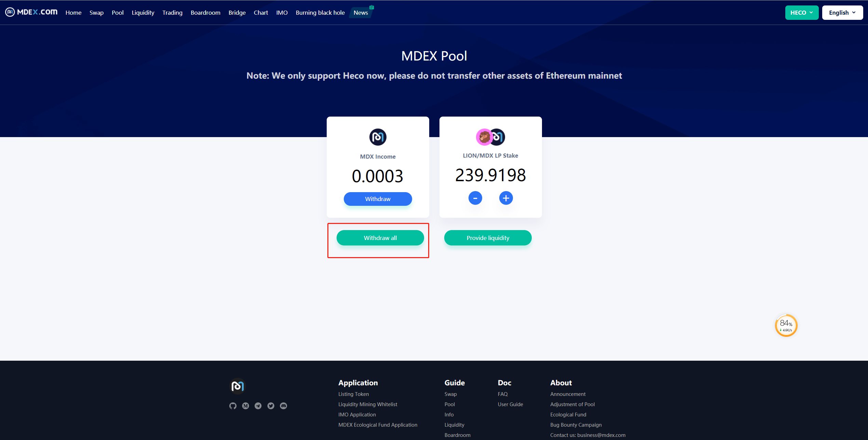
Task: Open Boardroom link under Guide
Action: 457,435
